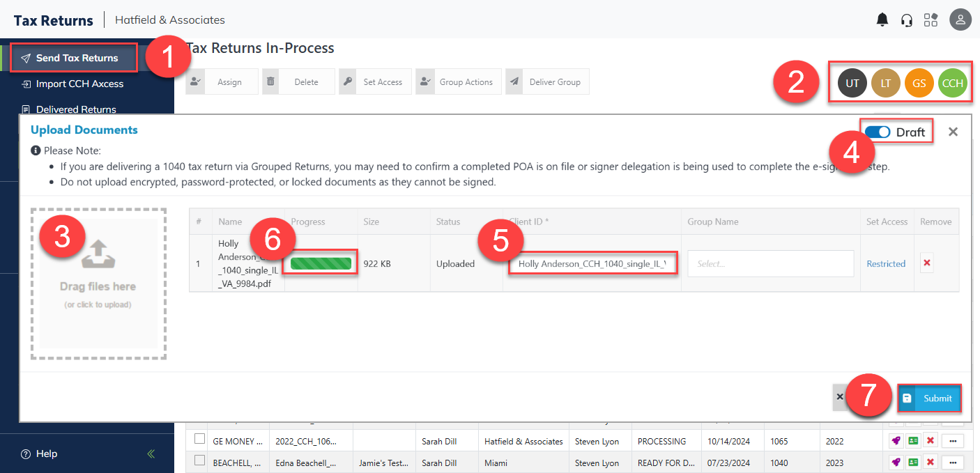Viewport: 980px width, 473px height.
Task: Click the user avatar in the top-right corner
Action: tap(960, 20)
